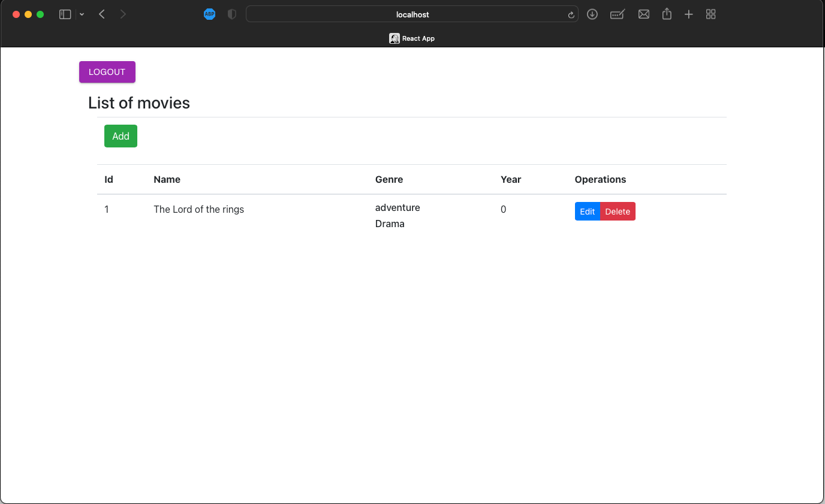Viewport: 825px width, 504px height.
Task: Open the mail envelope toolbar icon
Action: [x=644, y=14]
